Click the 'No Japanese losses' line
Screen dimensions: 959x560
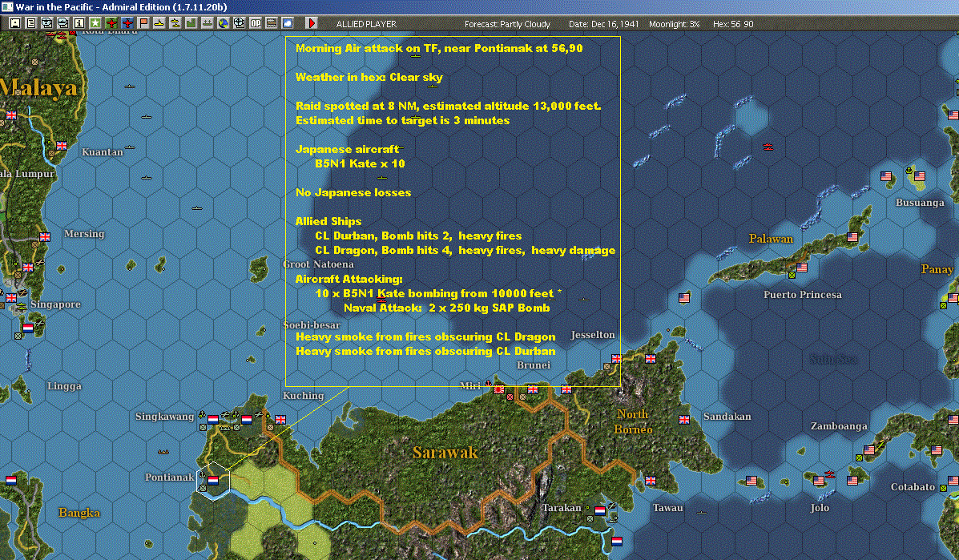coord(353,192)
